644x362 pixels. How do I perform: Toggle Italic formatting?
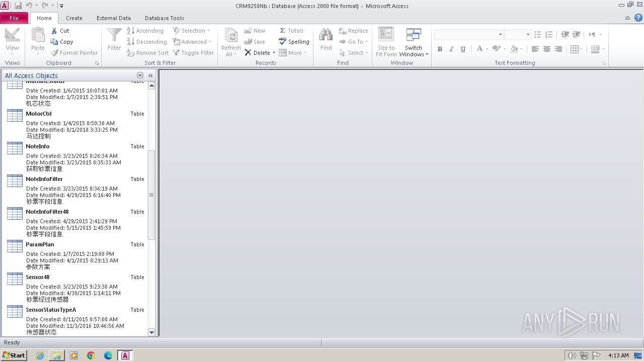[x=451, y=49]
